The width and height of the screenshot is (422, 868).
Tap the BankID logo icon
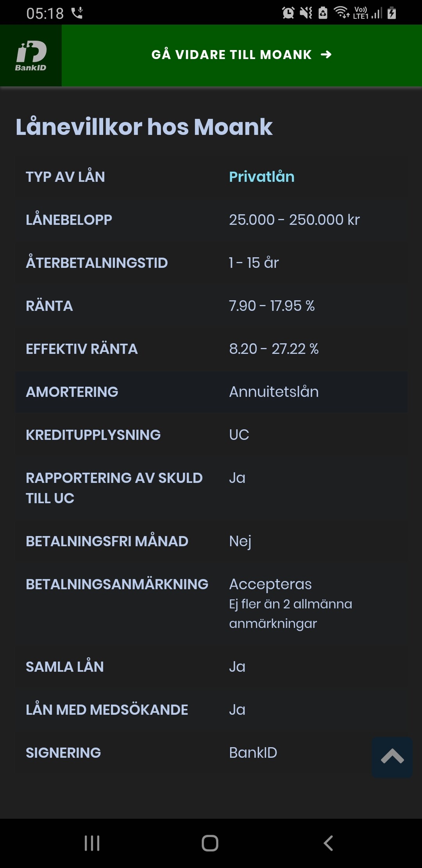click(x=31, y=56)
